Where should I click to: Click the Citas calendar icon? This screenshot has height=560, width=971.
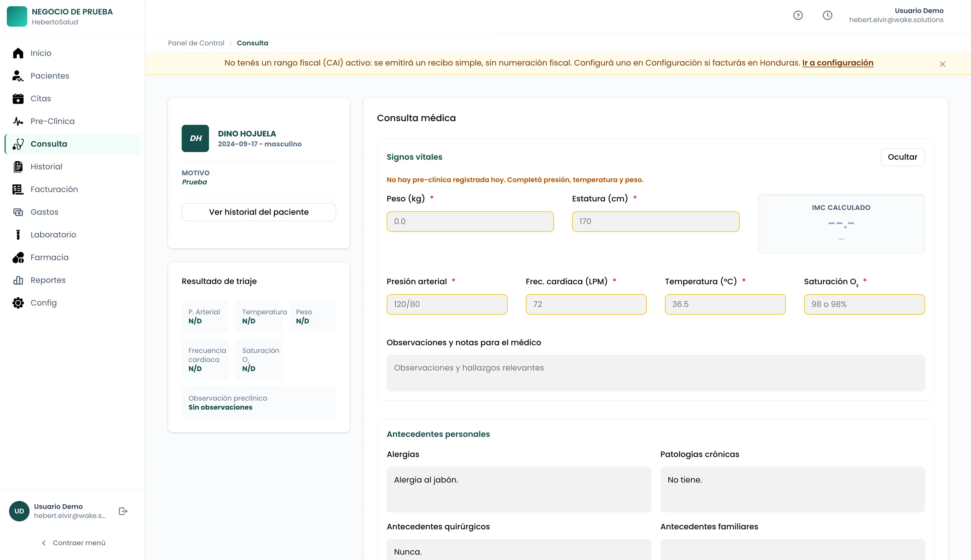point(18,98)
